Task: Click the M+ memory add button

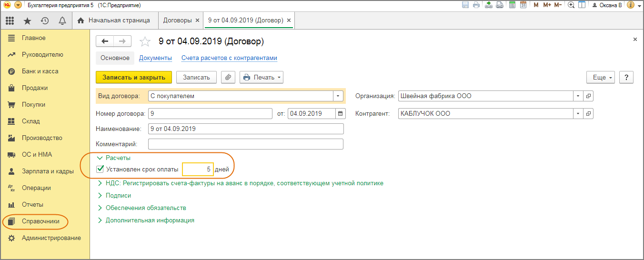Action: 546,5
